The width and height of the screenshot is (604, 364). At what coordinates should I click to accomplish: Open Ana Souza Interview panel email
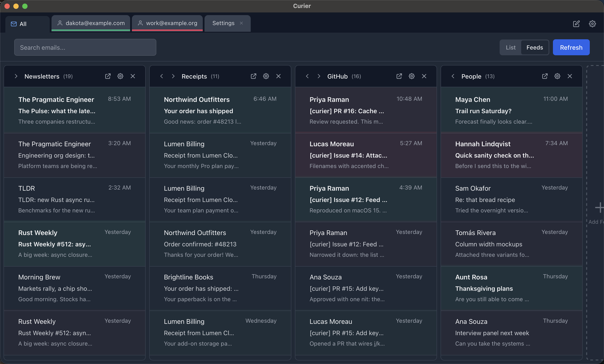(511, 333)
